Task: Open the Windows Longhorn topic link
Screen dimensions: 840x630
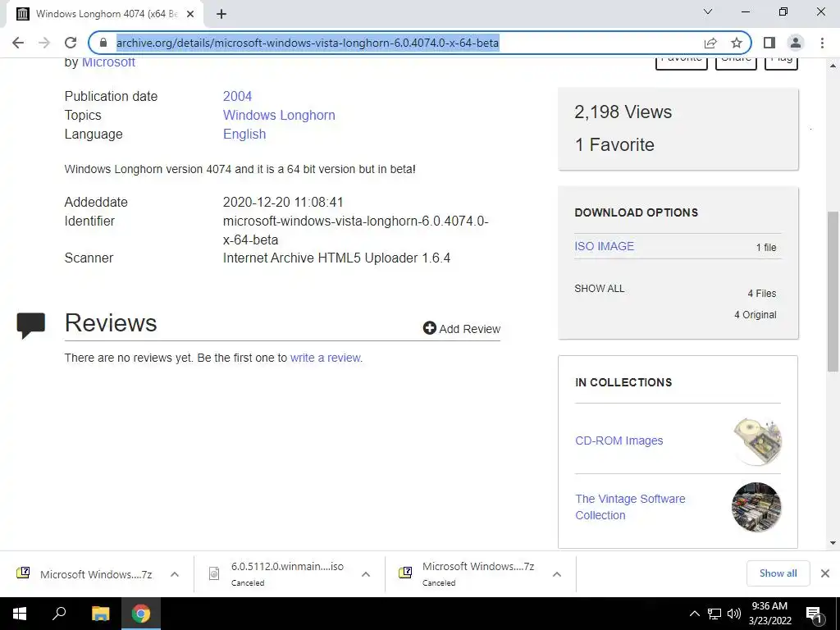Action: [x=279, y=115]
